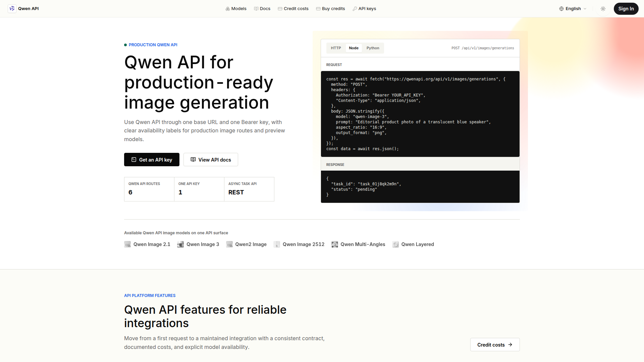Expand the English language dropdown chevron
The width and height of the screenshot is (644, 362).
click(x=585, y=9)
